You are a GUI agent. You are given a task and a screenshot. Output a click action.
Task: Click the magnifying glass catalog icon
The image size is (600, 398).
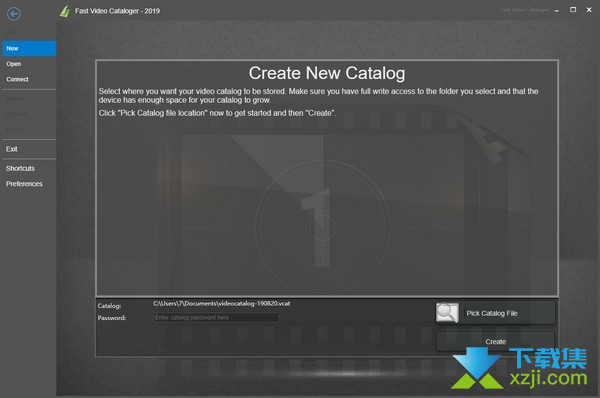click(447, 313)
